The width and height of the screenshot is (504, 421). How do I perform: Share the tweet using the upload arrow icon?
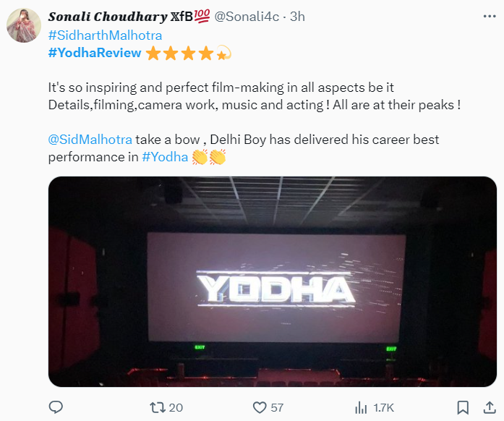[485, 407]
